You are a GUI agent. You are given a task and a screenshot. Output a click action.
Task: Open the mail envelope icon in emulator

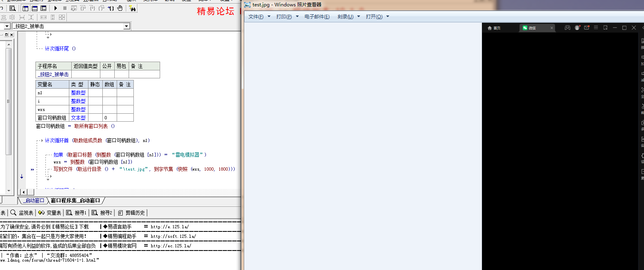click(587, 28)
